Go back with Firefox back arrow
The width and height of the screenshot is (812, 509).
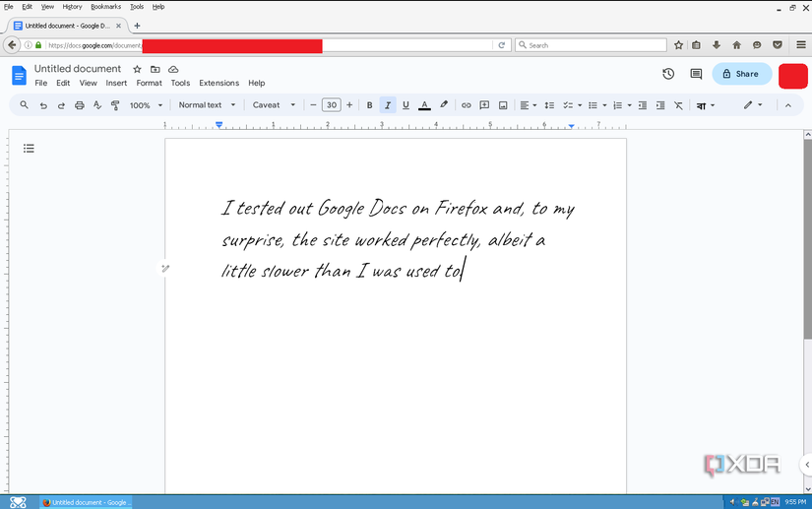(12, 45)
